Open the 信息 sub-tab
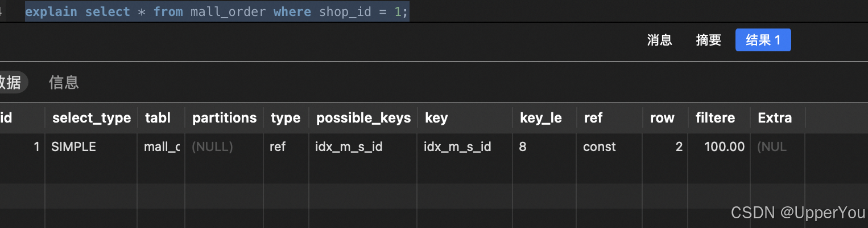The image size is (868, 228). pos(64,82)
